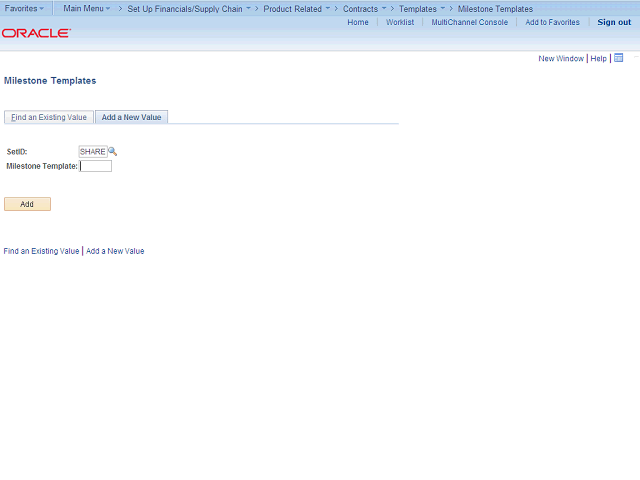The width and height of the screenshot is (640, 480).
Task: Open the Templates breadcrumb dropdown
Action: pos(422,9)
